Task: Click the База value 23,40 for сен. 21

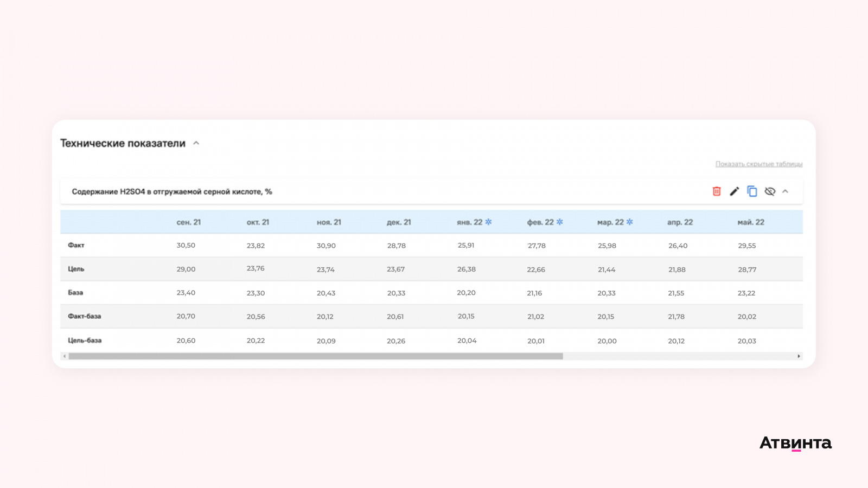Action: 186,293
